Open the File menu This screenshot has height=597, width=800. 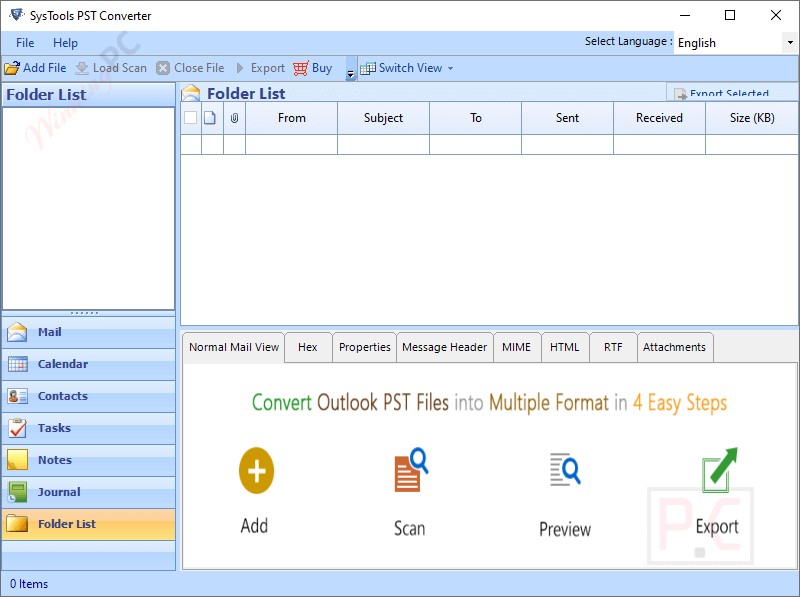click(x=25, y=43)
